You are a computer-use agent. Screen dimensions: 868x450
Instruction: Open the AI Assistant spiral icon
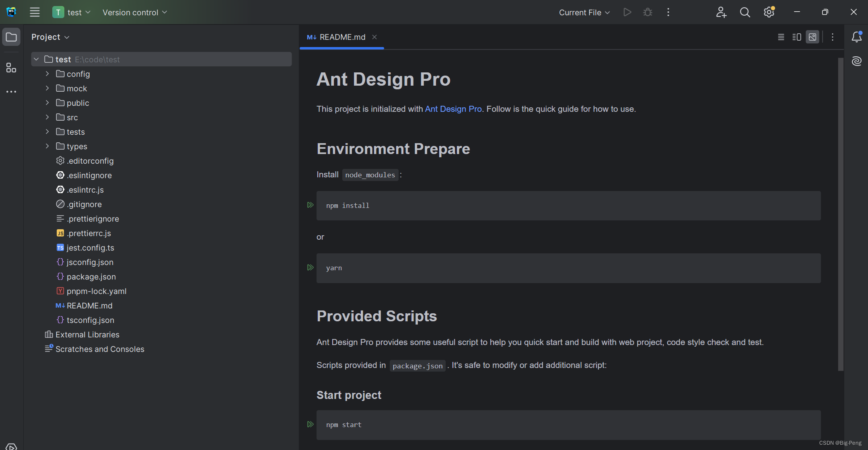857,61
